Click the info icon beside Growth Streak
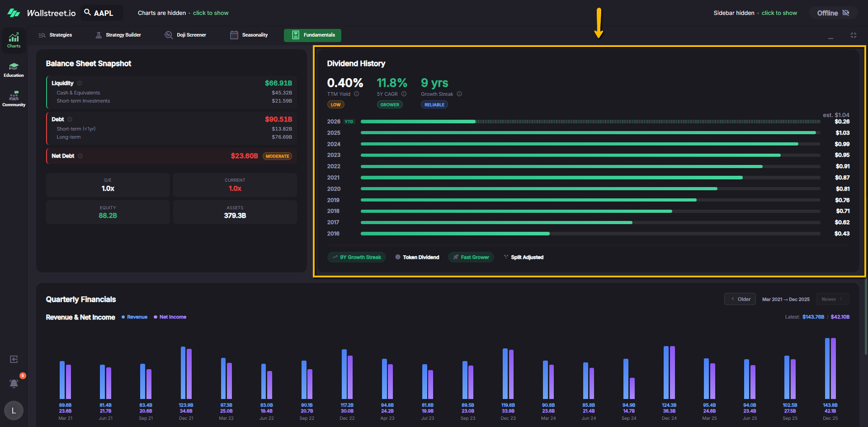 pos(459,94)
